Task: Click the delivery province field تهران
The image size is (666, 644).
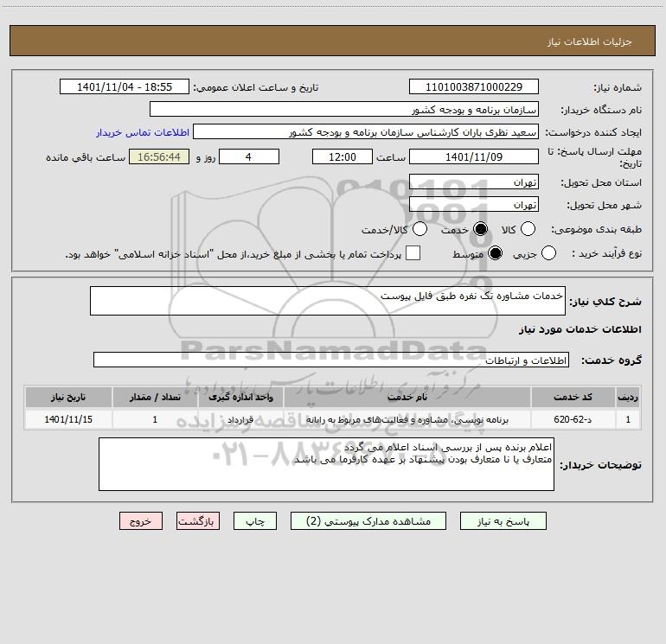Action: pos(474,182)
